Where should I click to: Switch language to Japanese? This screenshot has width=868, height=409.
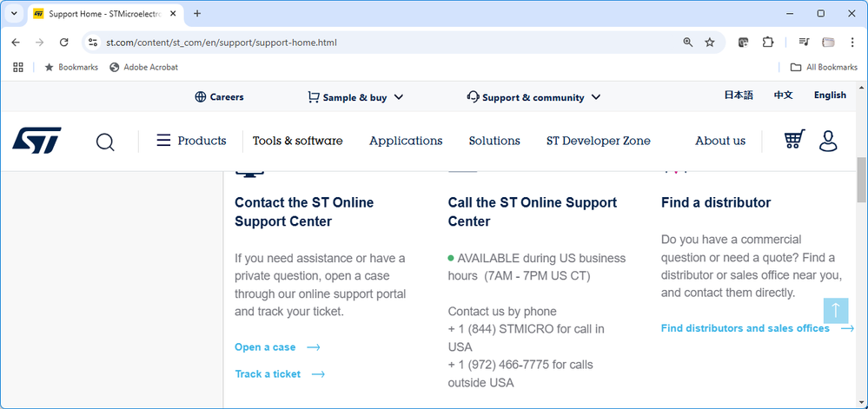point(739,96)
